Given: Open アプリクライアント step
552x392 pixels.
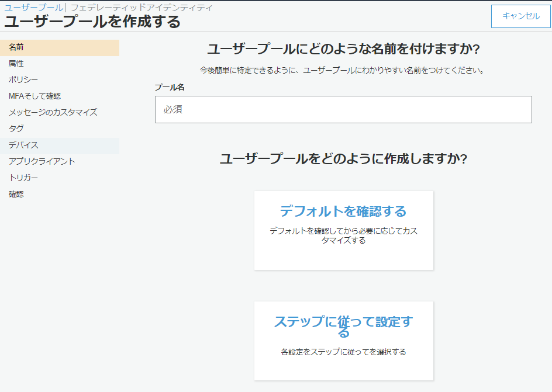Looking at the screenshot, I should (x=60, y=161).
